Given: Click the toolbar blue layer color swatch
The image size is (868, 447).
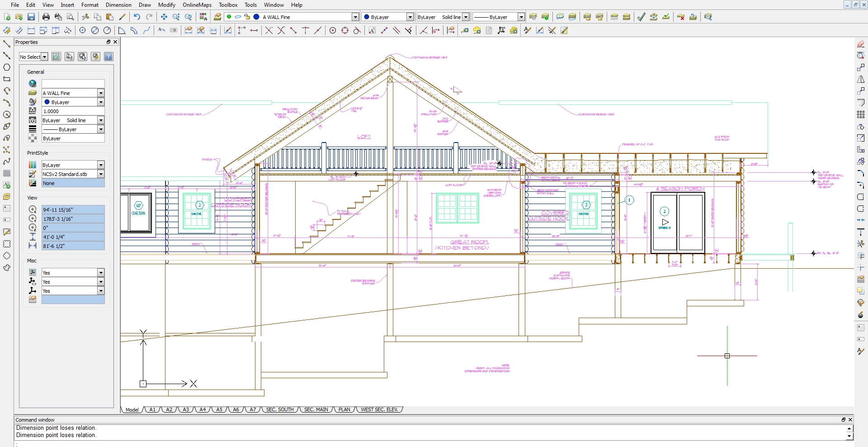Looking at the screenshot, I should point(256,17).
